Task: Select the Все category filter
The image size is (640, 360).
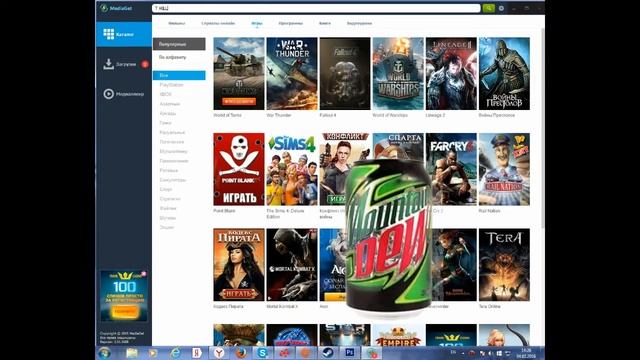Action: tap(179, 75)
